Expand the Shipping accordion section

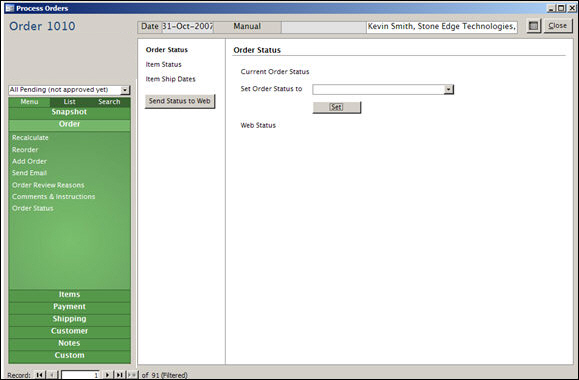point(69,319)
